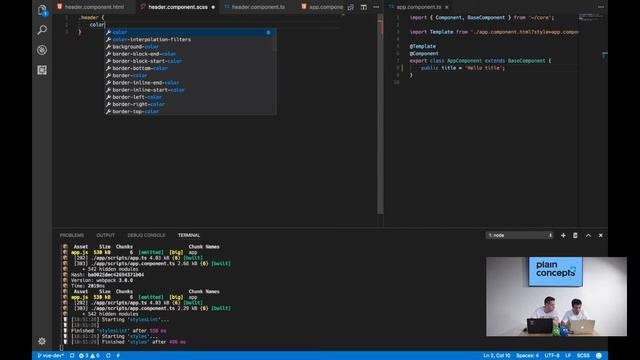The height and width of the screenshot is (360, 640).
Task: Open the Search view in activity bar
Action: [x=42, y=30]
